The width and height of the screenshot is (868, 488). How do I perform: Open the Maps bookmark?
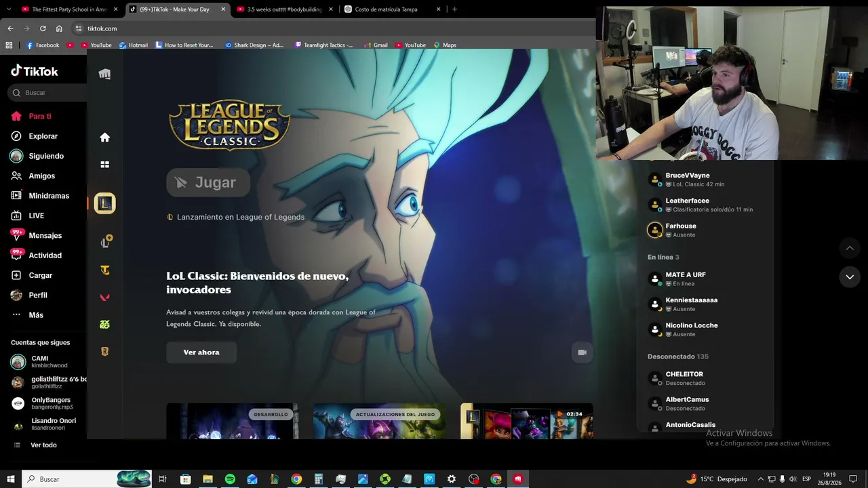445,45
